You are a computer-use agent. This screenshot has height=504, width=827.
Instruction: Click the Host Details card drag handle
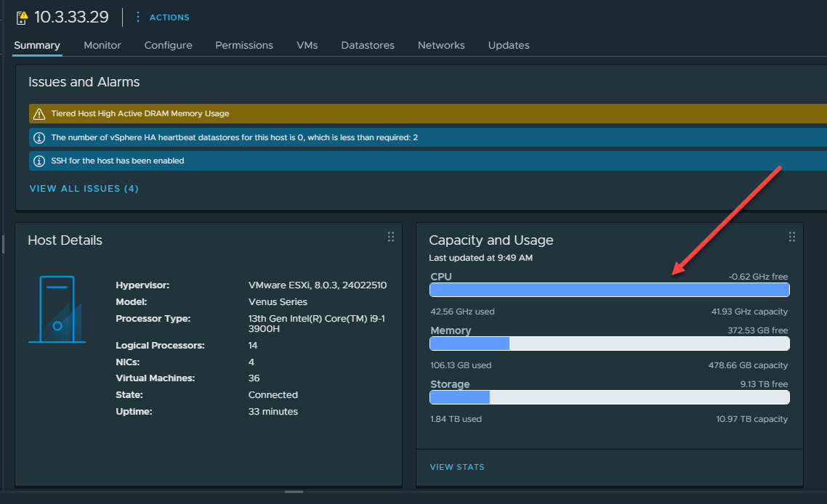(x=391, y=237)
